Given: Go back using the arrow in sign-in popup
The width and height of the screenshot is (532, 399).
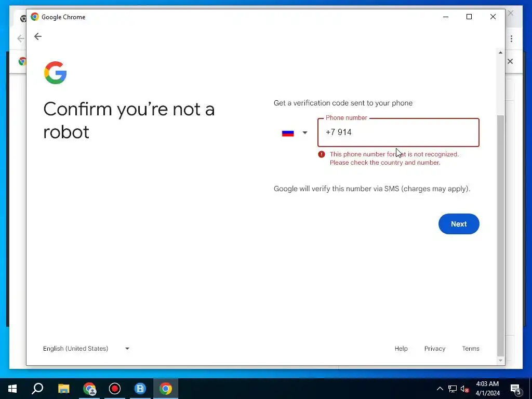Looking at the screenshot, I should pos(37,36).
